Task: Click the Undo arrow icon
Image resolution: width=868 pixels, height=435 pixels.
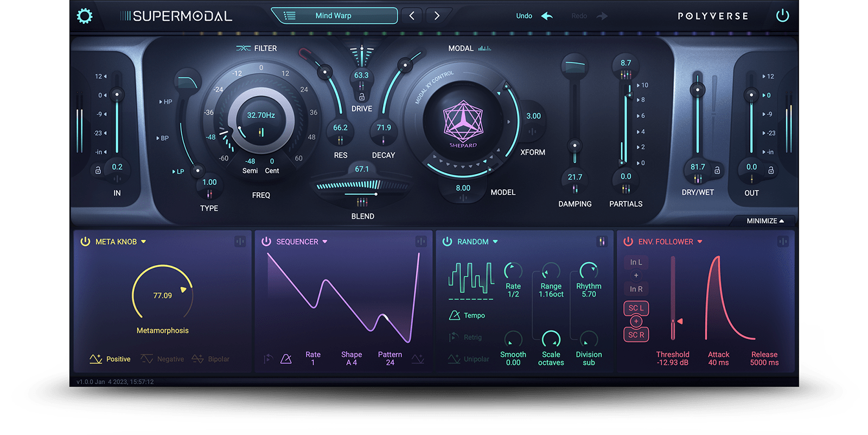Action: tap(547, 16)
